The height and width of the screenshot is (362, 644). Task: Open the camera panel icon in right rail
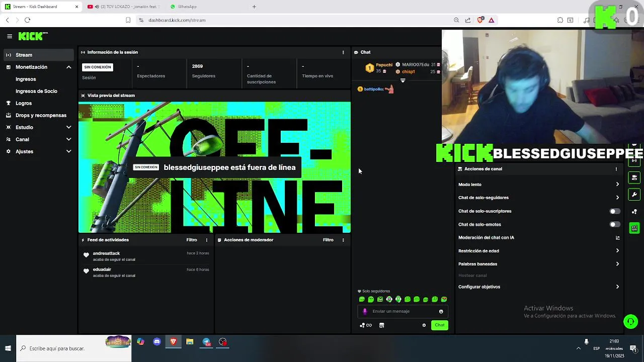[634, 177]
